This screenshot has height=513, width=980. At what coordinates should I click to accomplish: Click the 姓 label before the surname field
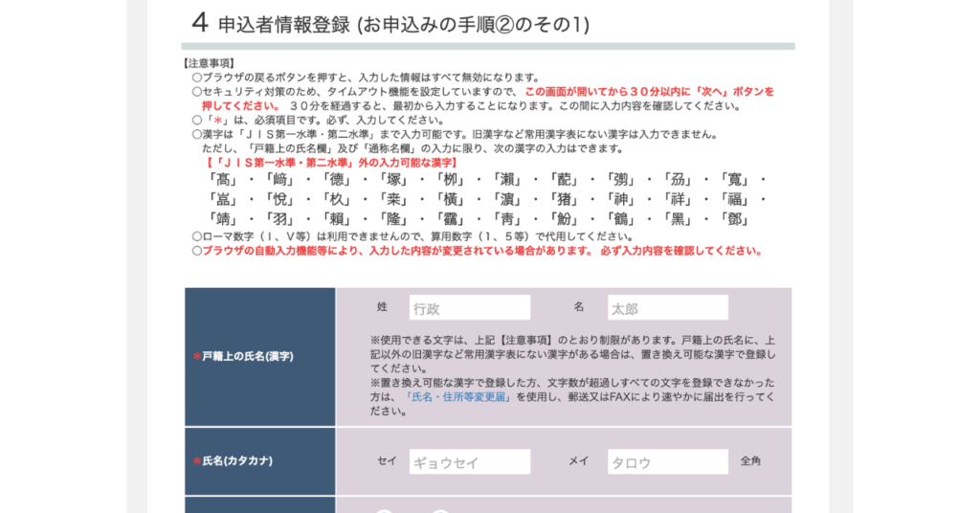383,307
